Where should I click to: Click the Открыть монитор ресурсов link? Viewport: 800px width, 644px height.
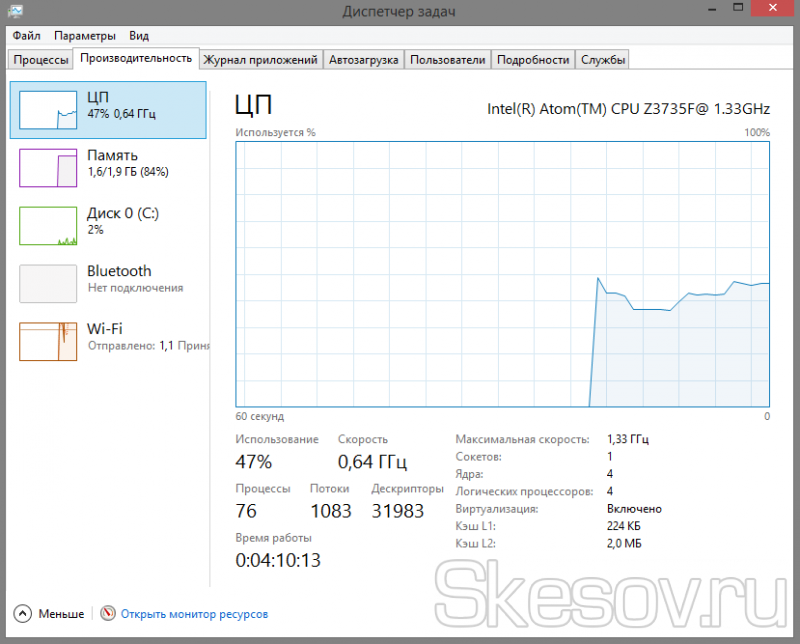coord(194,614)
